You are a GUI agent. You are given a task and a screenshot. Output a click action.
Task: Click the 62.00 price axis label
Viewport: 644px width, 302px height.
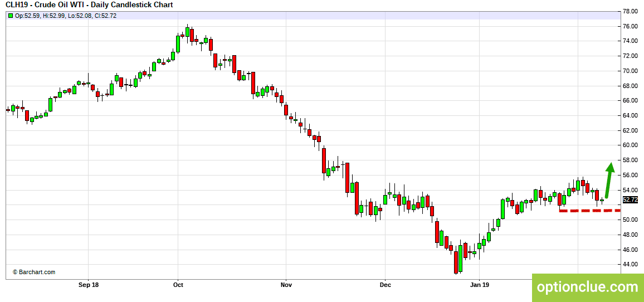(x=631, y=130)
